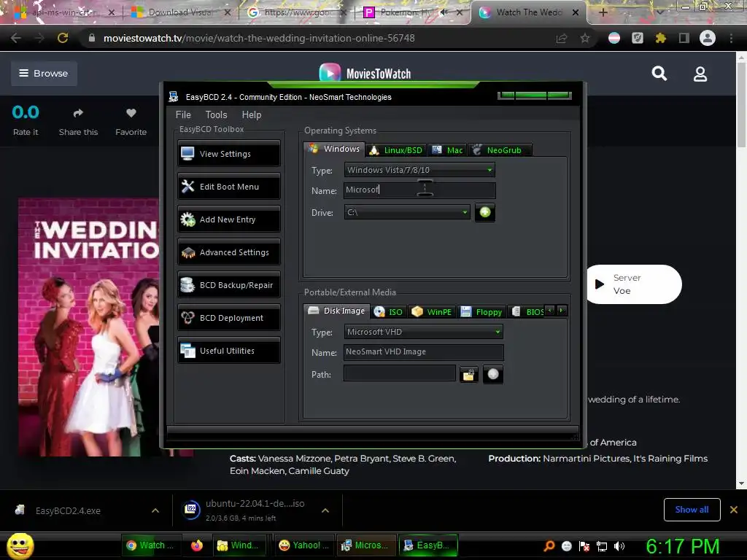This screenshot has width=747, height=560.
Task: Open Chrome three-dot menu
Action: (x=731, y=38)
